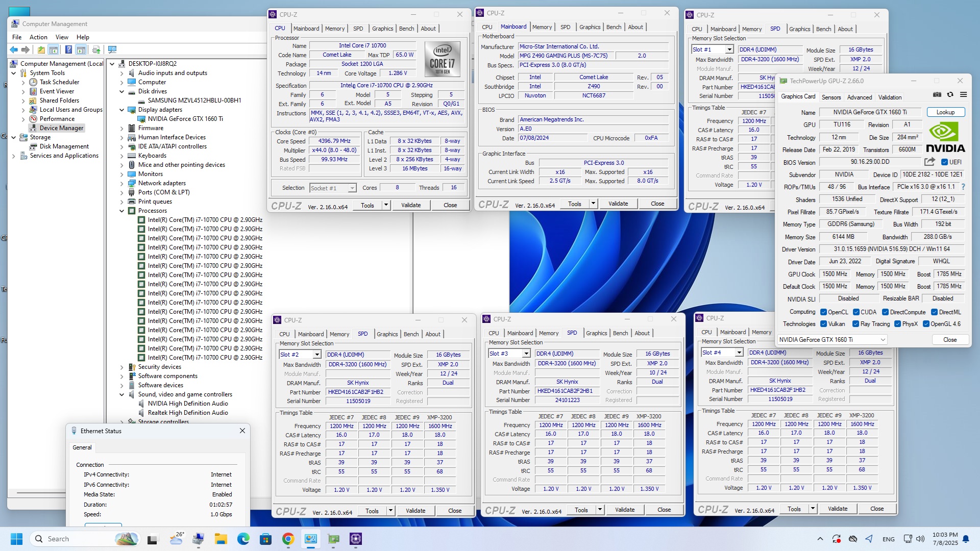This screenshot has height=551, width=980.
Task: Open the GPU-Z hamburger menu icon
Action: 963,94
